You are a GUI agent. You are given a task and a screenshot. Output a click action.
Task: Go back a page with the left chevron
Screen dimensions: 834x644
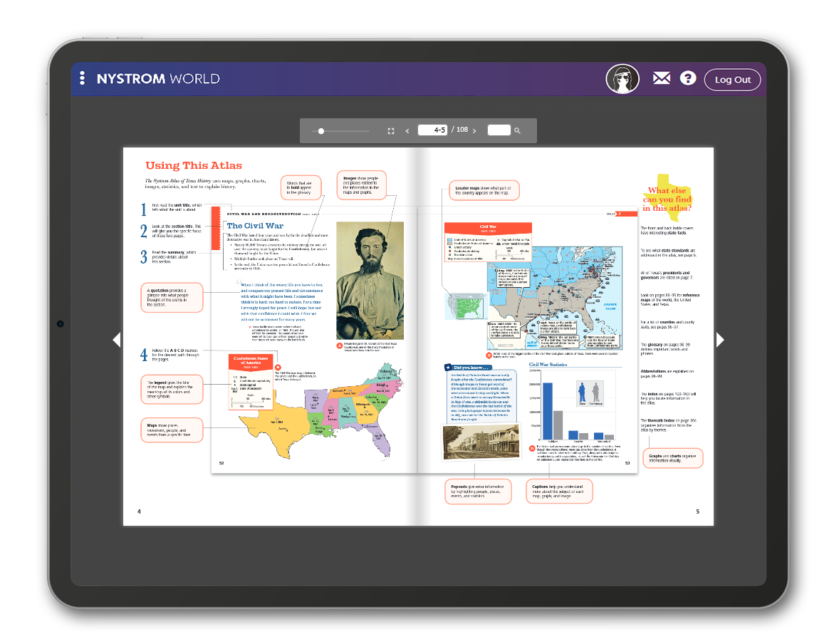click(407, 130)
